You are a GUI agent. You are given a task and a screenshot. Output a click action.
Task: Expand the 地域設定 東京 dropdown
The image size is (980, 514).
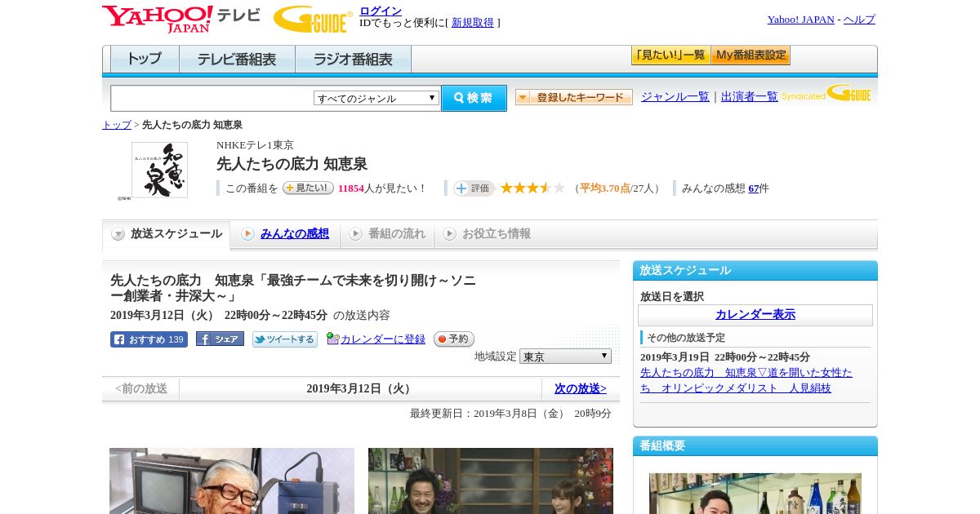[565, 357]
